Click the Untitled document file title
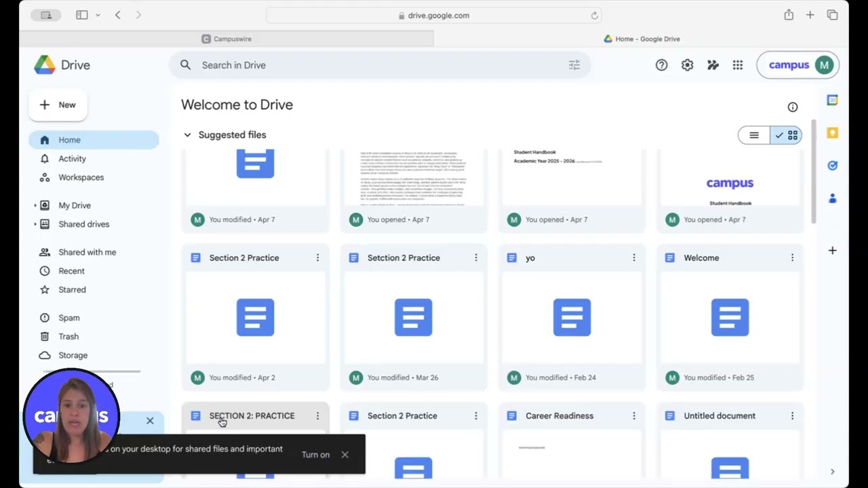This screenshot has height=488, width=868. point(719,415)
